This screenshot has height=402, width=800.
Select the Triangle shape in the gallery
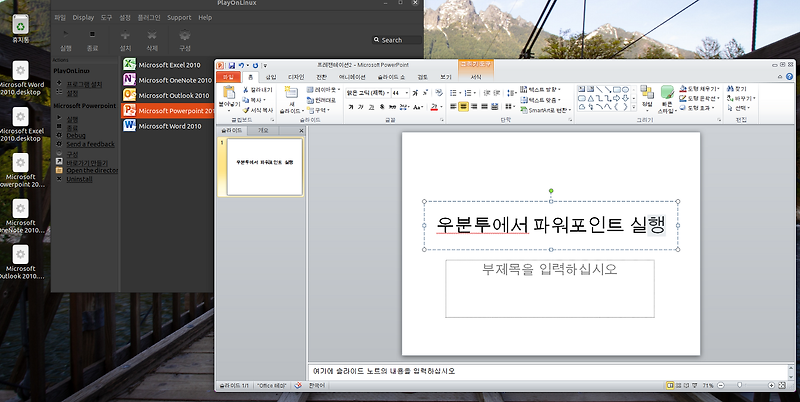click(x=590, y=98)
